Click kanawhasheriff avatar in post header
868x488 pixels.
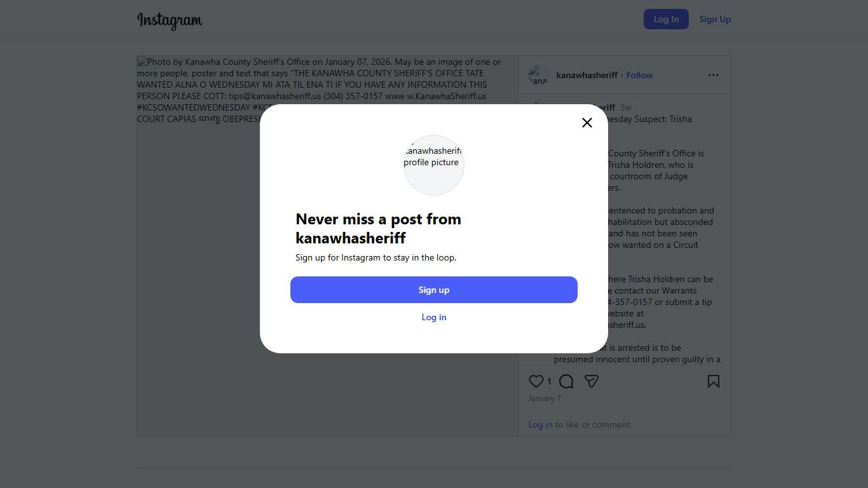click(x=538, y=75)
